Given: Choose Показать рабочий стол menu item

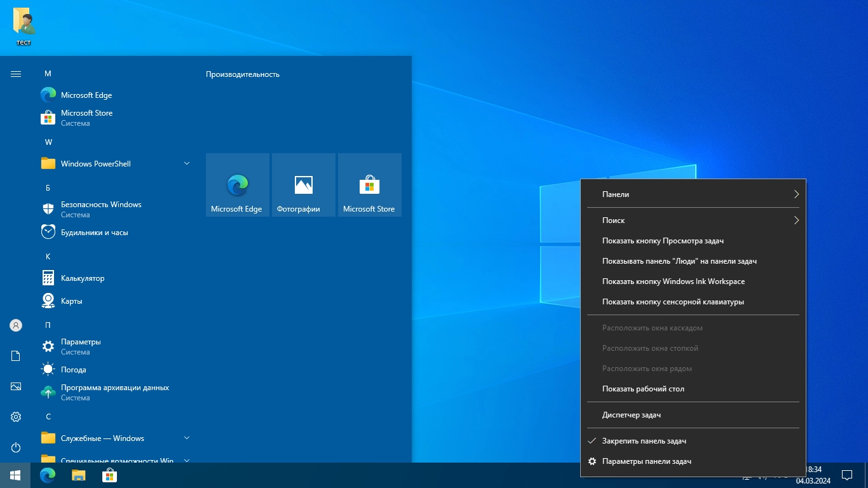Looking at the screenshot, I should [x=643, y=389].
